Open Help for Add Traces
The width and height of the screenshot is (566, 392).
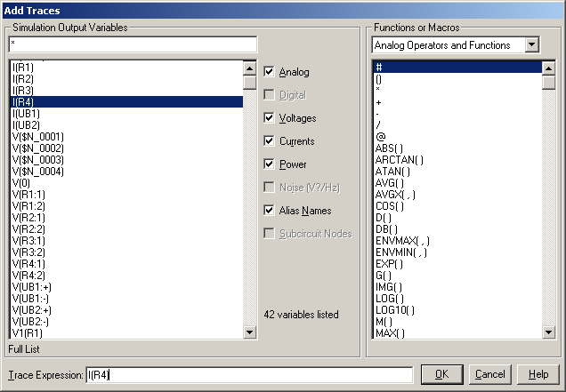pos(538,374)
